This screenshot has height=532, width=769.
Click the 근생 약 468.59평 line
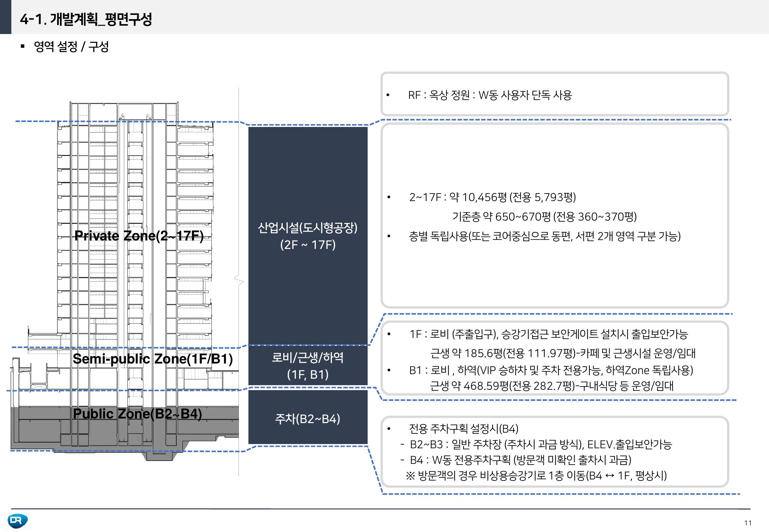(x=552, y=386)
